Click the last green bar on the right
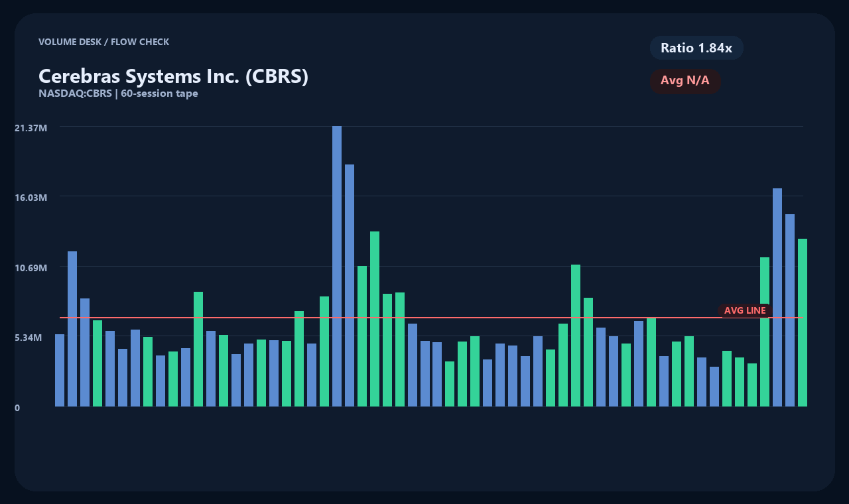Image resolution: width=849 pixels, height=504 pixels. coord(803,322)
